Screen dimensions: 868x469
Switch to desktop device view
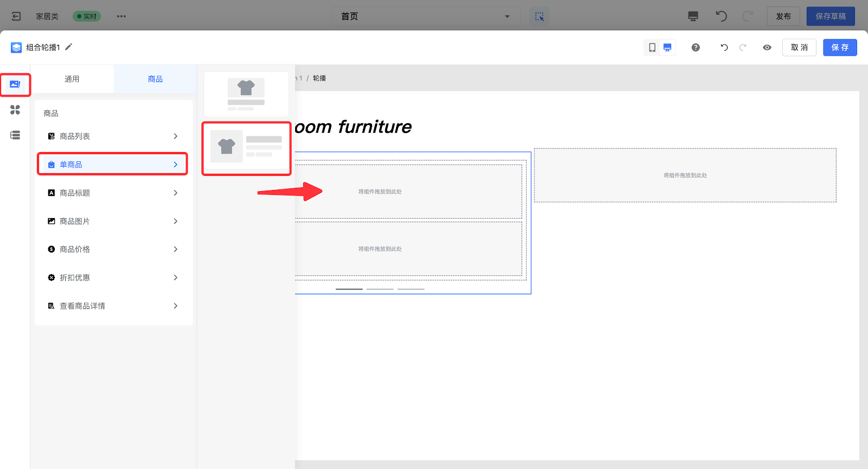667,48
